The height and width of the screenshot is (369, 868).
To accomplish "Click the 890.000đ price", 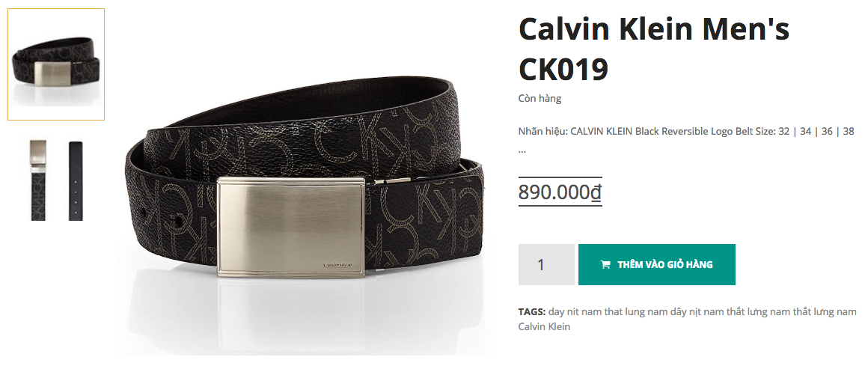I will click(x=560, y=192).
